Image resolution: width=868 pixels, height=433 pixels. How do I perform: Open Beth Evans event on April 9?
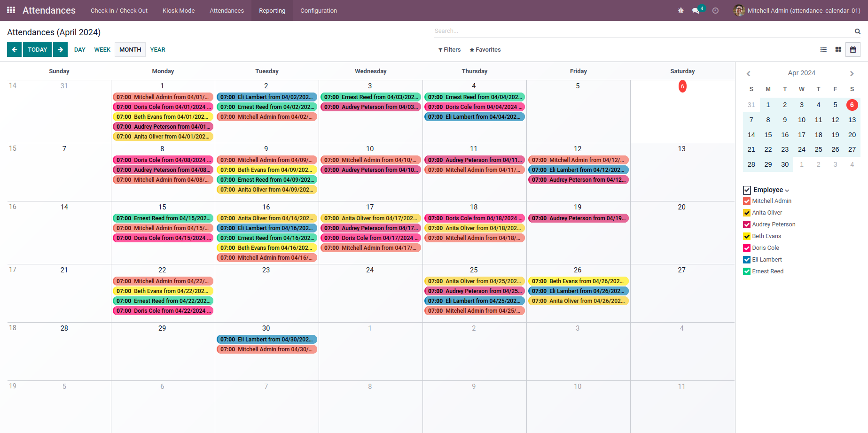pos(267,170)
